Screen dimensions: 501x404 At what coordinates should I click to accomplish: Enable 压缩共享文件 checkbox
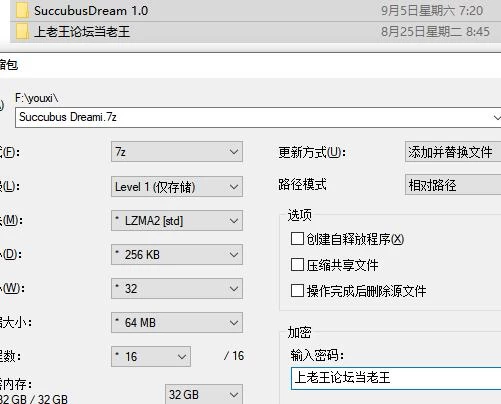297,265
